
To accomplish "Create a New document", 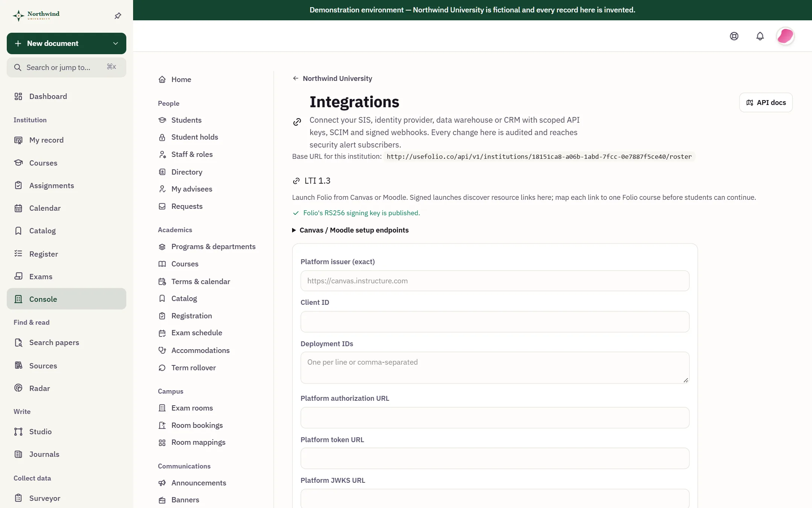I will pos(53,44).
